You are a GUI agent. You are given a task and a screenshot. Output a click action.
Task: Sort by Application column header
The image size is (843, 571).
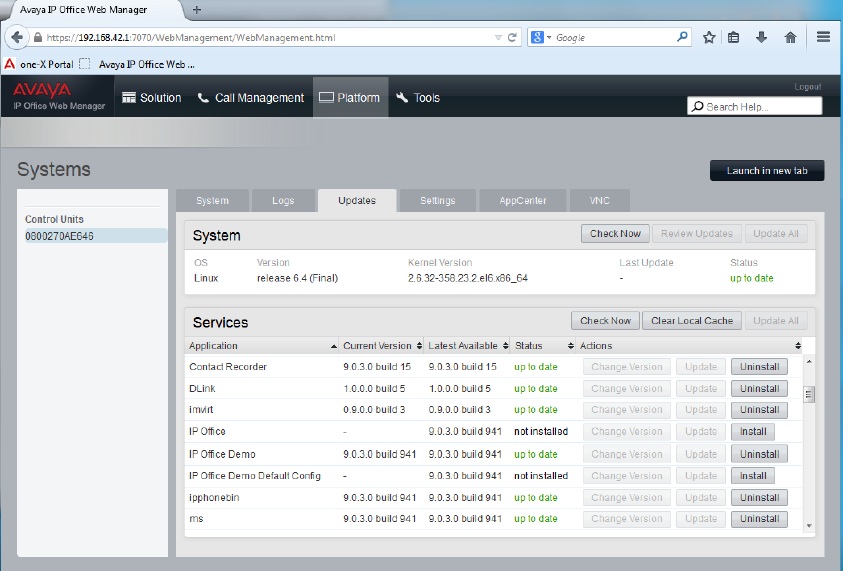[x=262, y=346]
